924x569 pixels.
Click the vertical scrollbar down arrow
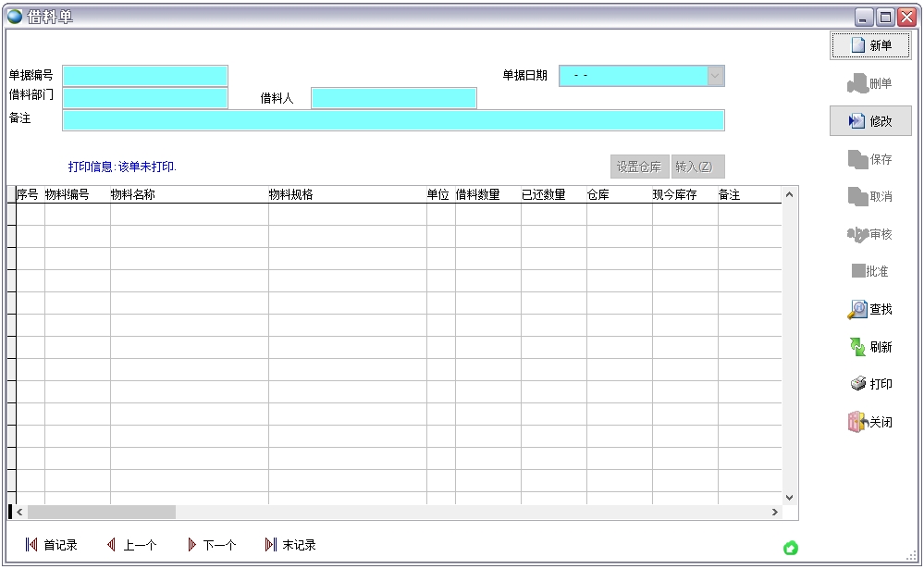(790, 498)
